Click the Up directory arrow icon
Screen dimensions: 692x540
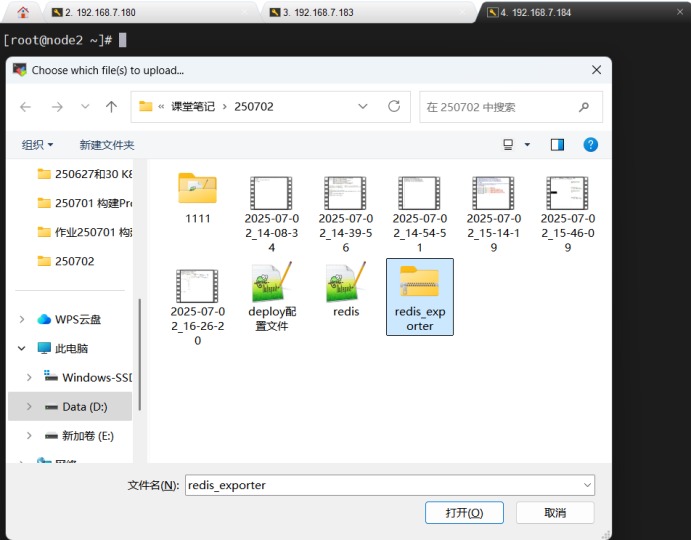pos(111,107)
